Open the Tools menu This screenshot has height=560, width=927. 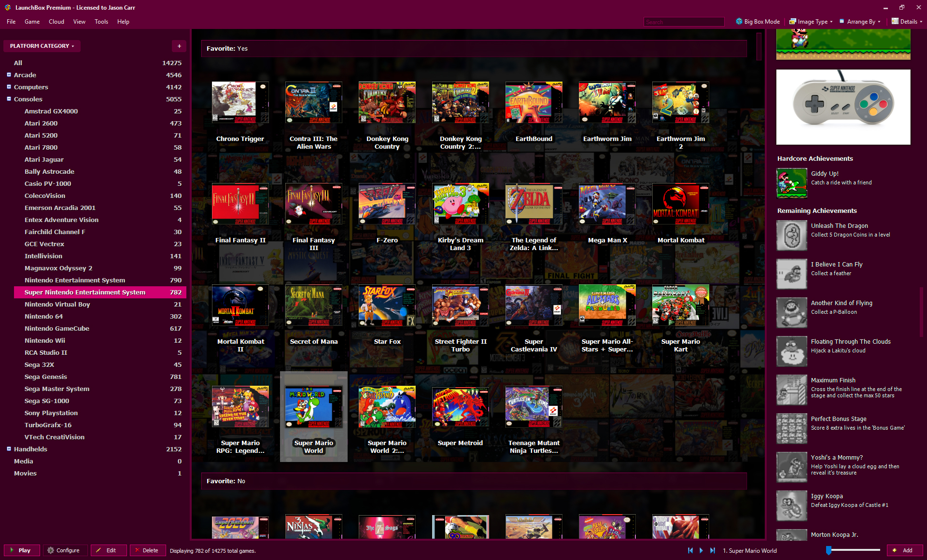(101, 22)
